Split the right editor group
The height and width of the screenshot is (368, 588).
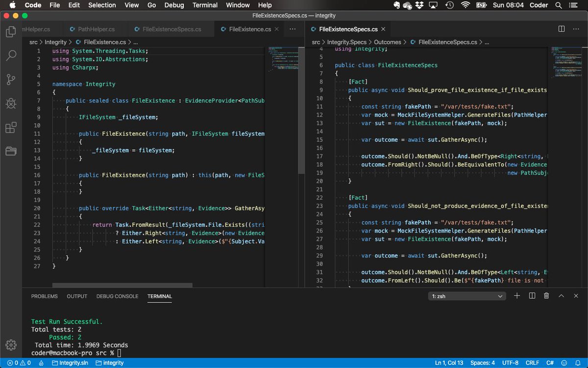click(x=562, y=29)
